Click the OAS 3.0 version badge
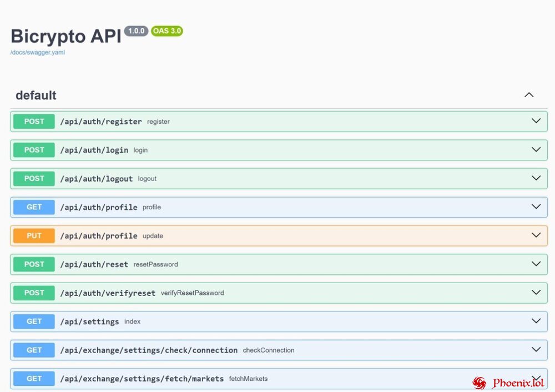 pyautogui.click(x=167, y=31)
